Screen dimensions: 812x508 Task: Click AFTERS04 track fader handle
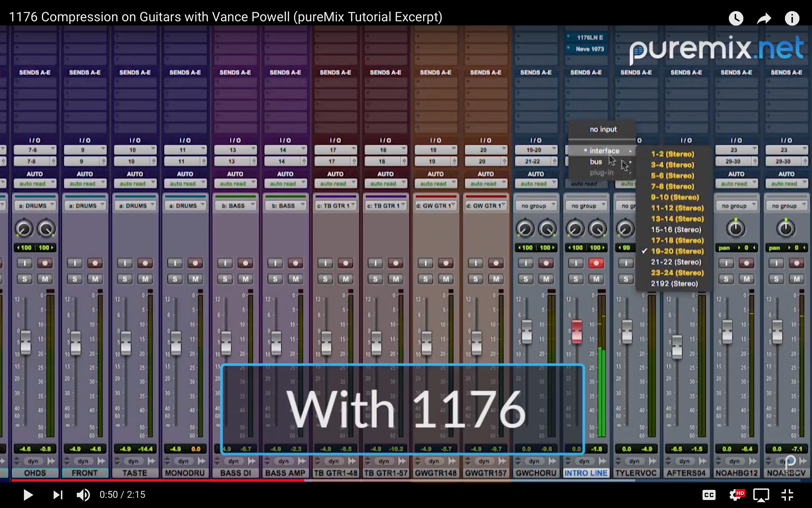click(x=677, y=346)
